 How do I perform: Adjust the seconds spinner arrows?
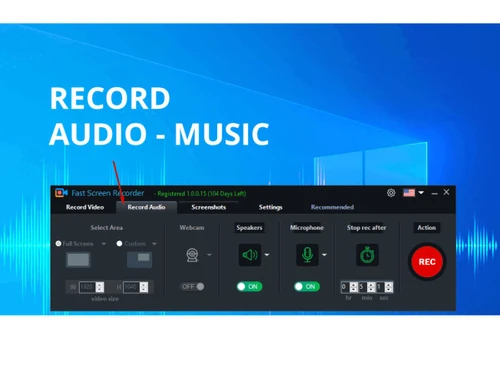click(x=389, y=287)
